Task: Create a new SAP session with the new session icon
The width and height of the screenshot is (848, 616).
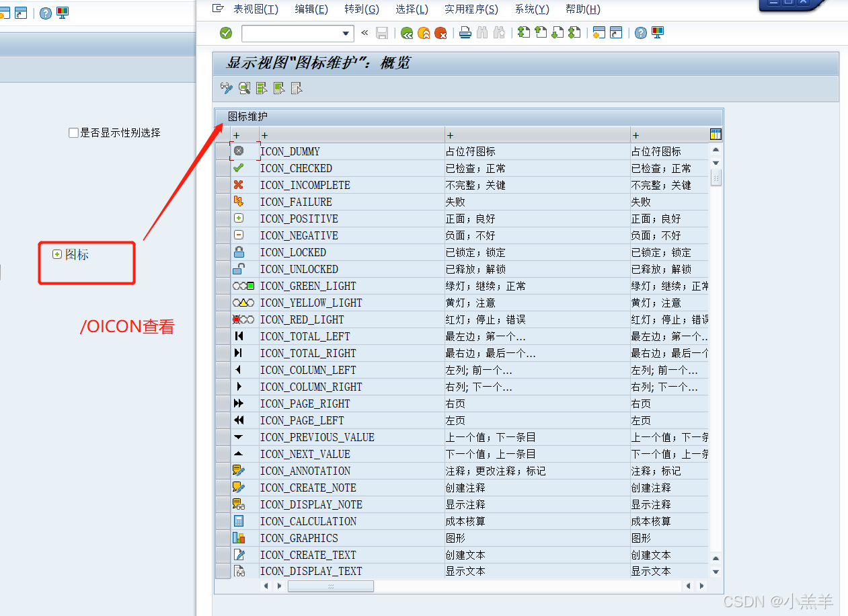Action: point(598,32)
